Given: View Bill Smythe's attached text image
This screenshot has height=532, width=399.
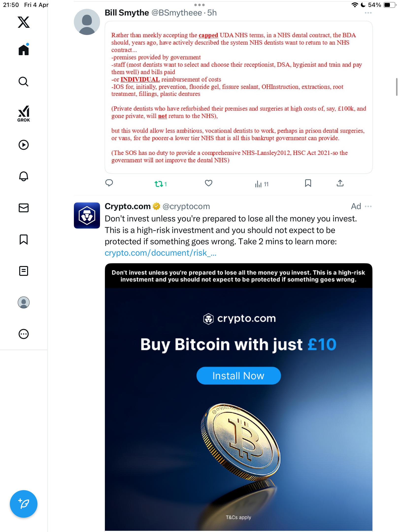Looking at the screenshot, I should [238, 97].
